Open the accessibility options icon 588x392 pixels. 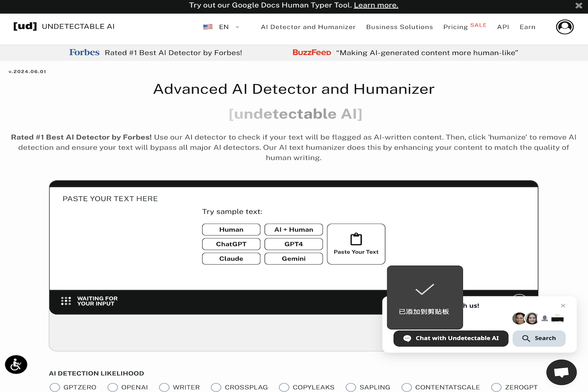16,365
